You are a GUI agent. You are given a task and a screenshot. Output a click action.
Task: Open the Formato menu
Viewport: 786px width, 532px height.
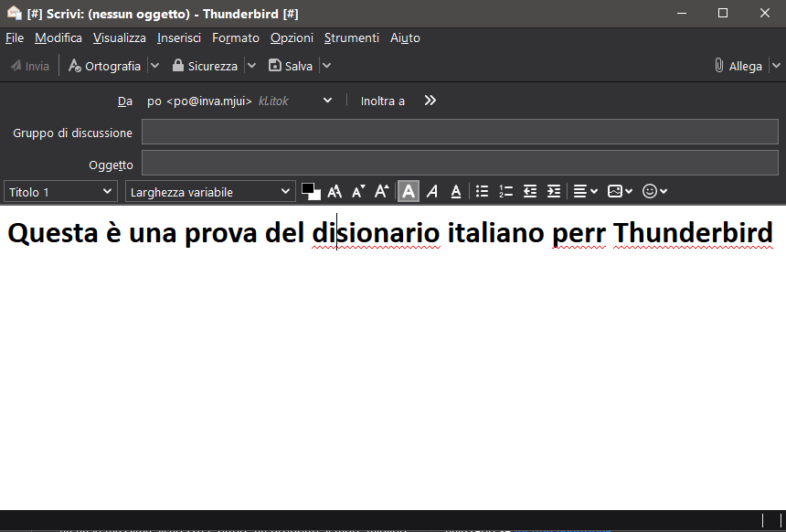(x=236, y=38)
